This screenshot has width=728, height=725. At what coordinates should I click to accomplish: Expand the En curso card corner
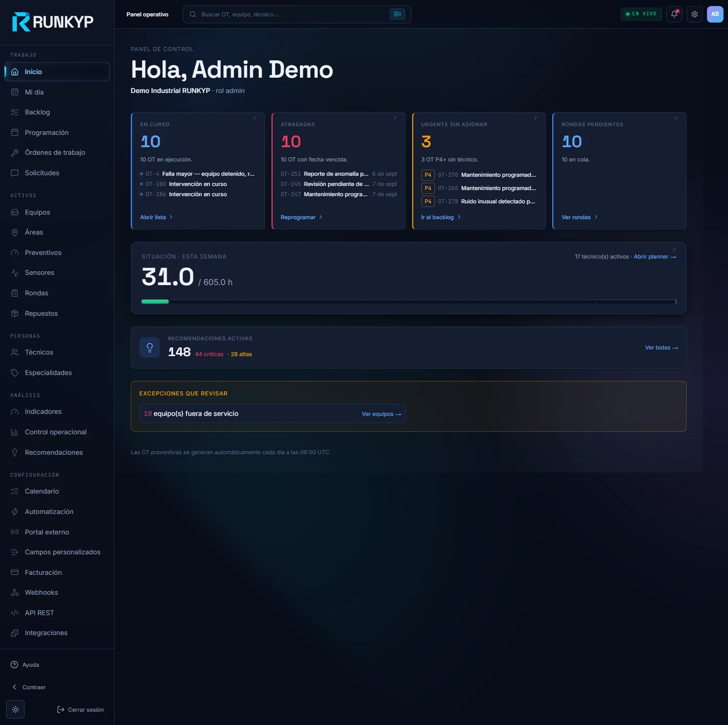point(255,119)
